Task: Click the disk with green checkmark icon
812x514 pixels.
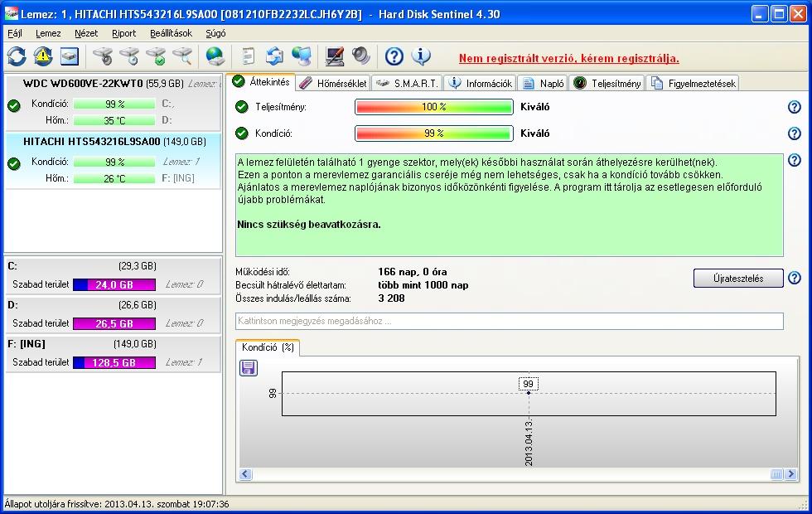Action: pyautogui.click(x=156, y=56)
